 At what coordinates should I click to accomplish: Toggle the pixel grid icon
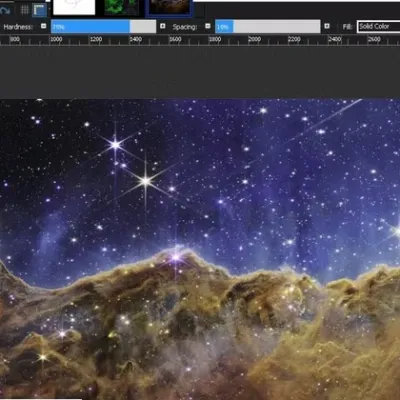[25, 10]
